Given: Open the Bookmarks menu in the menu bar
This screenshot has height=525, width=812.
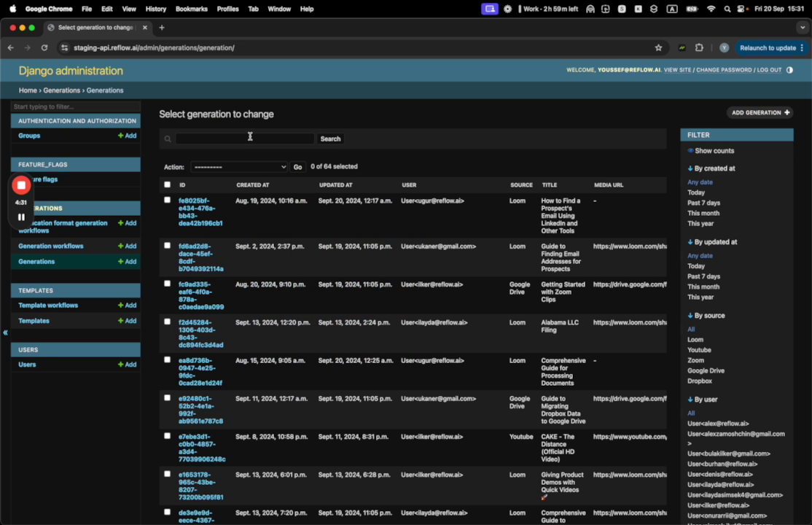Looking at the screenshot, I should click(191, 9).
